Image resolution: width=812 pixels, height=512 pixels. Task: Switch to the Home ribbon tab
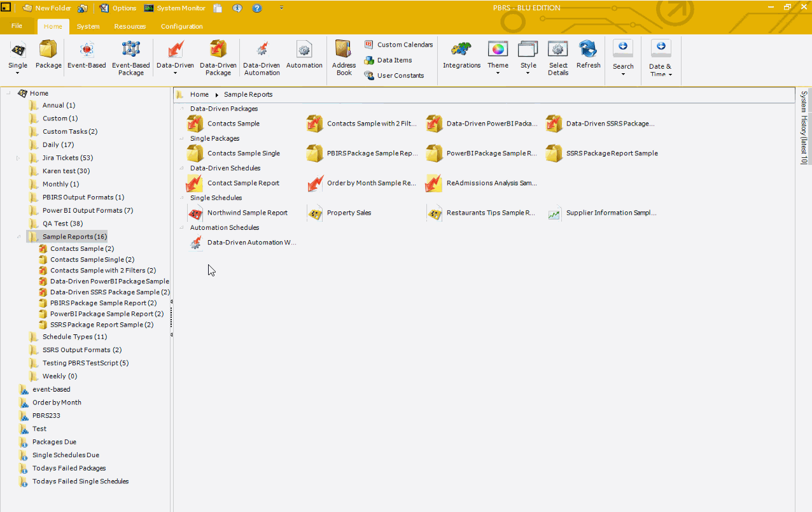click(x=53, y=27)
